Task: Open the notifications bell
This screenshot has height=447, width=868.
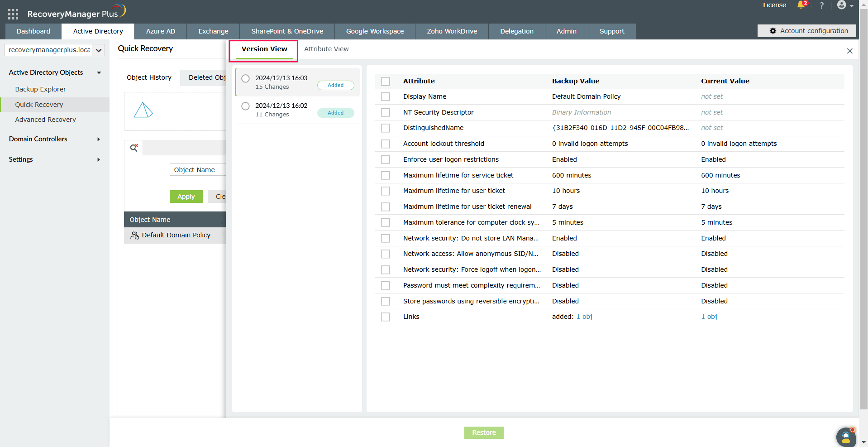Action: (x=801, y=5)
